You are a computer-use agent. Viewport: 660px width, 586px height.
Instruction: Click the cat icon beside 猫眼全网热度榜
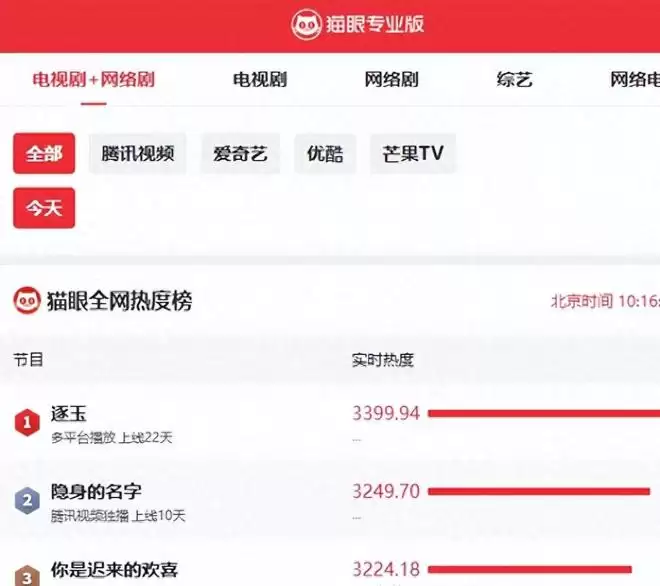[26, 300]
